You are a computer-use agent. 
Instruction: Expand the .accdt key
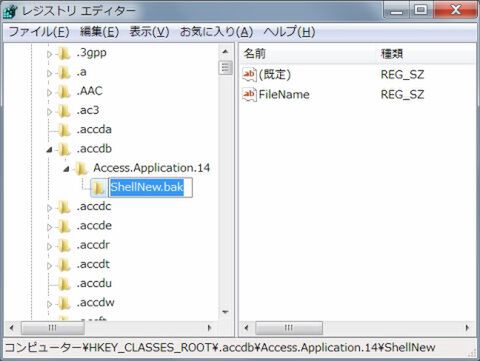click(x=49, y=266)
